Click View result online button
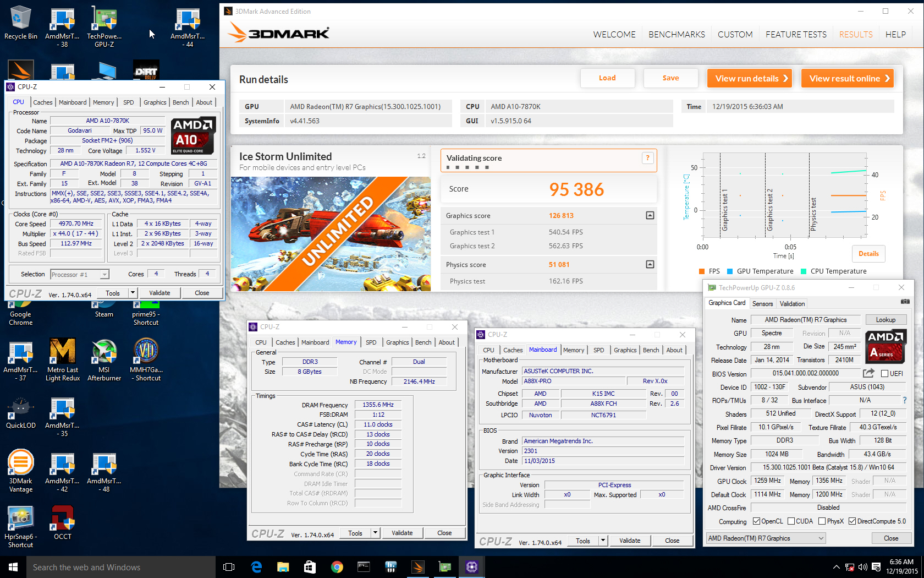This screenshot has width=924, height=578. (849, 78)
